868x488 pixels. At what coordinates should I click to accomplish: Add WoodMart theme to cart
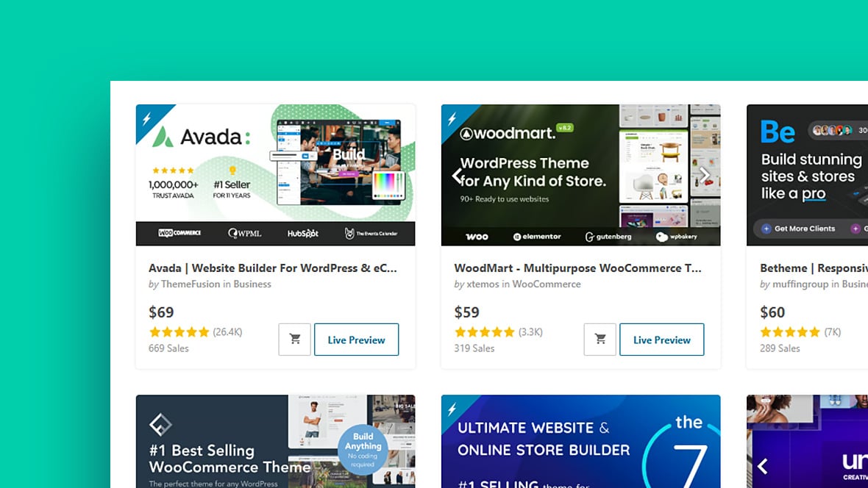click(x=600, y=339)
